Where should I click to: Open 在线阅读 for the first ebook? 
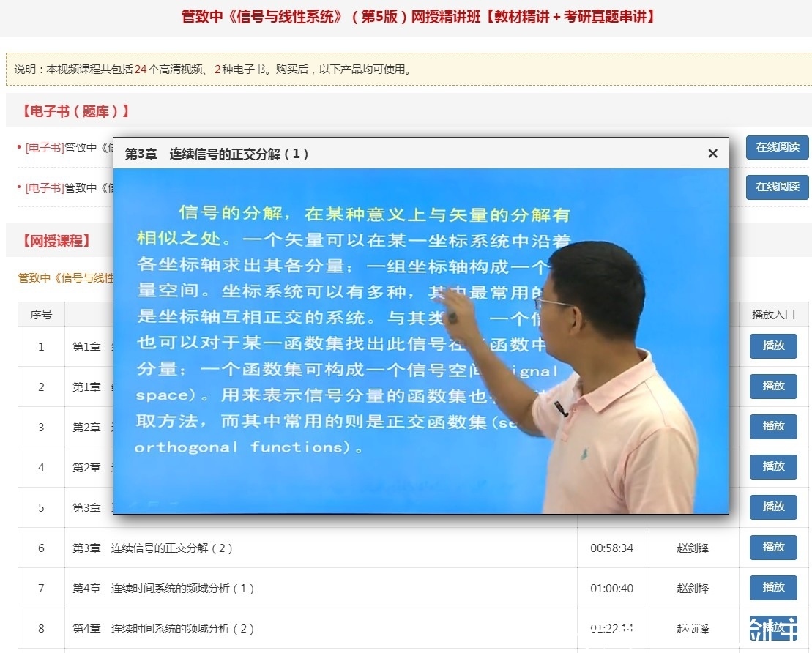pyautogui.click(x=777, y=147)
